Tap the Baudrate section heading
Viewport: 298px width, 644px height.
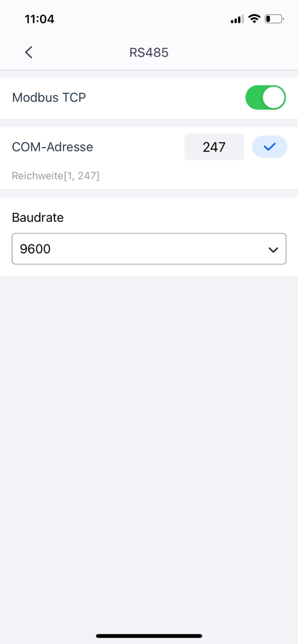click(x=38, y=217)
